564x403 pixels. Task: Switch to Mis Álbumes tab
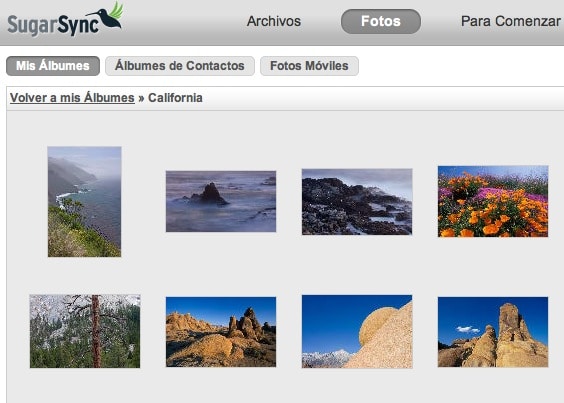click(53, 66)
